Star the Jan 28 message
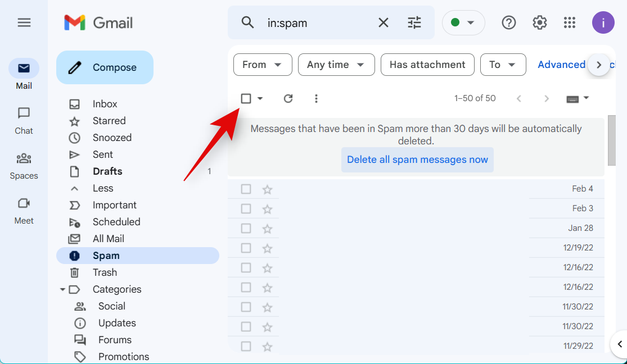 [x=267, y=228]
